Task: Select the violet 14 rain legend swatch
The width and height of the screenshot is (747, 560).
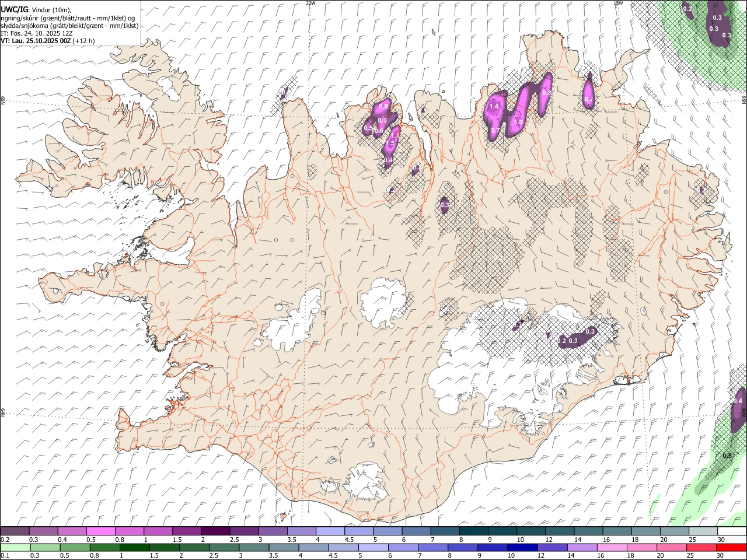Action: [582, 547]
